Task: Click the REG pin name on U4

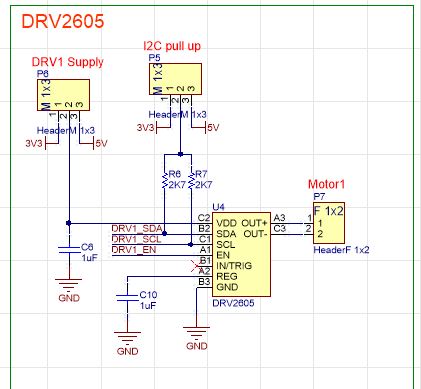Action: pos(227,276)
